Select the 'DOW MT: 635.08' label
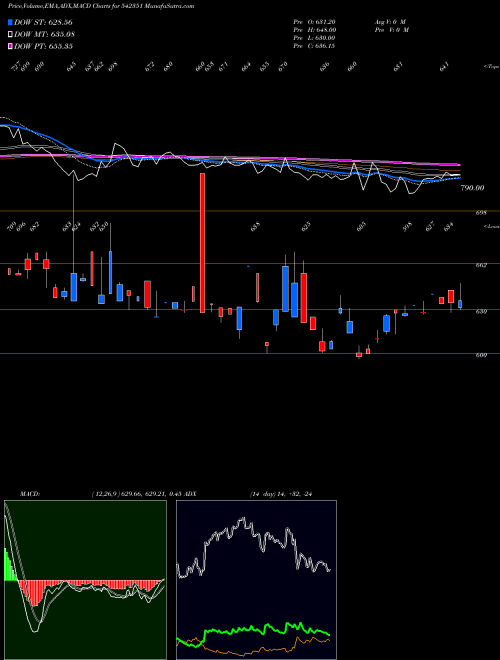 [x=44, y=34]
